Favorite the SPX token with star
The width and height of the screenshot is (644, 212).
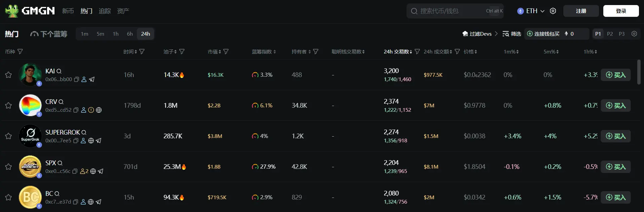pyautogui.click(x=8, y=167)
